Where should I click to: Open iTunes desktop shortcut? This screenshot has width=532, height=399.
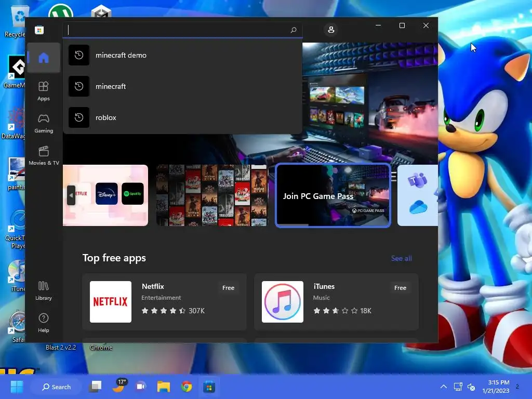click(16, 276)
